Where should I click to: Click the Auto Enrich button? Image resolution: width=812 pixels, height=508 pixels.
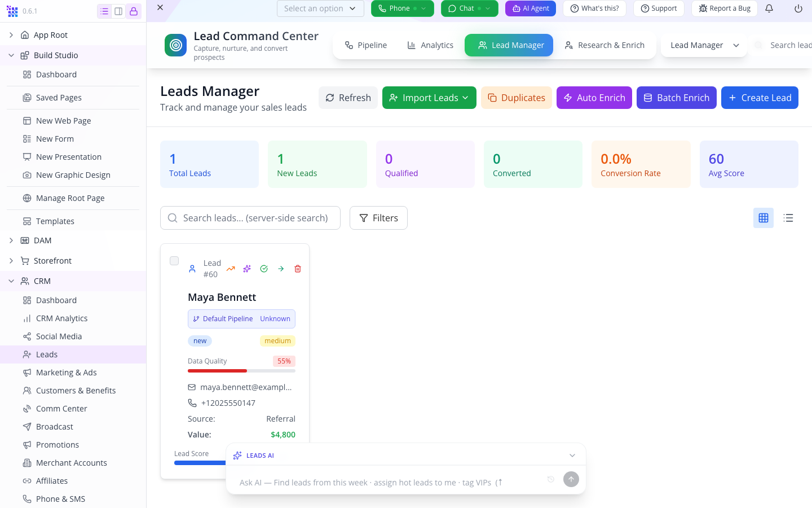pyautogui.click(x=594, y=98)
